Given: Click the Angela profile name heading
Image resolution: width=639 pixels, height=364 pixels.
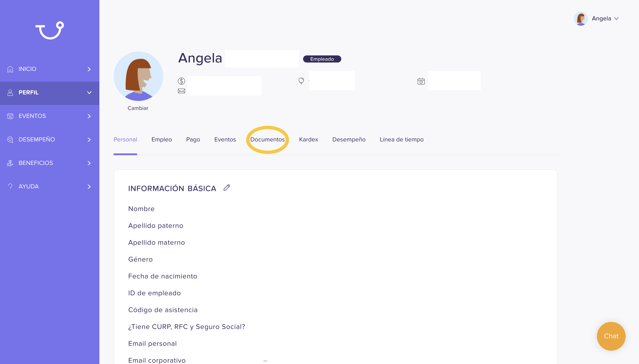Looking at the screenshot, I should point(200,58).
